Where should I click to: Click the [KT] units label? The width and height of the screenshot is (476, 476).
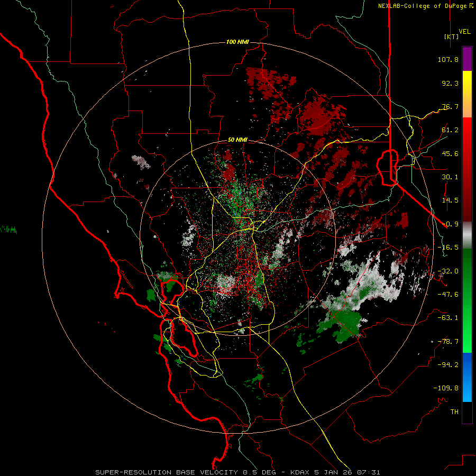pos(451,36)
